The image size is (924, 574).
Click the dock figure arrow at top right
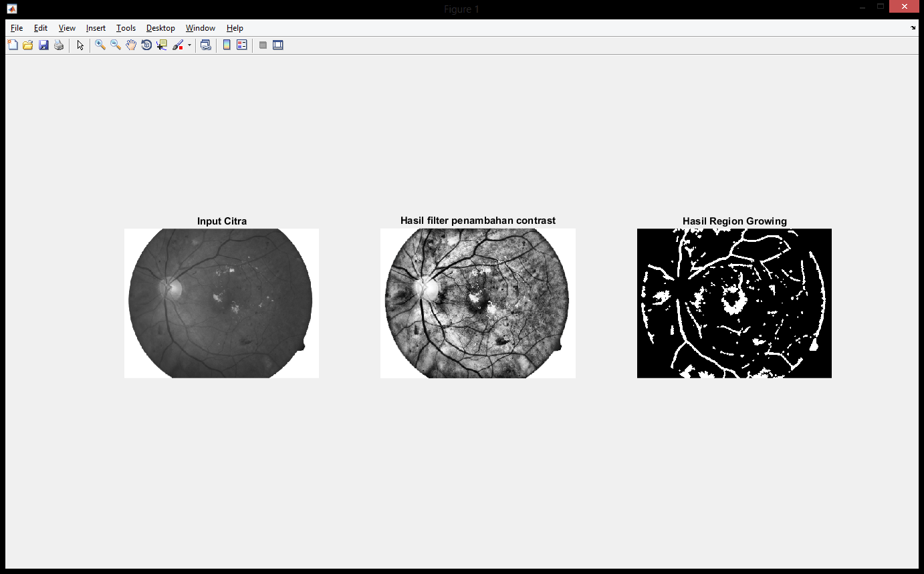pyautogui.click(x=913, y=28)
